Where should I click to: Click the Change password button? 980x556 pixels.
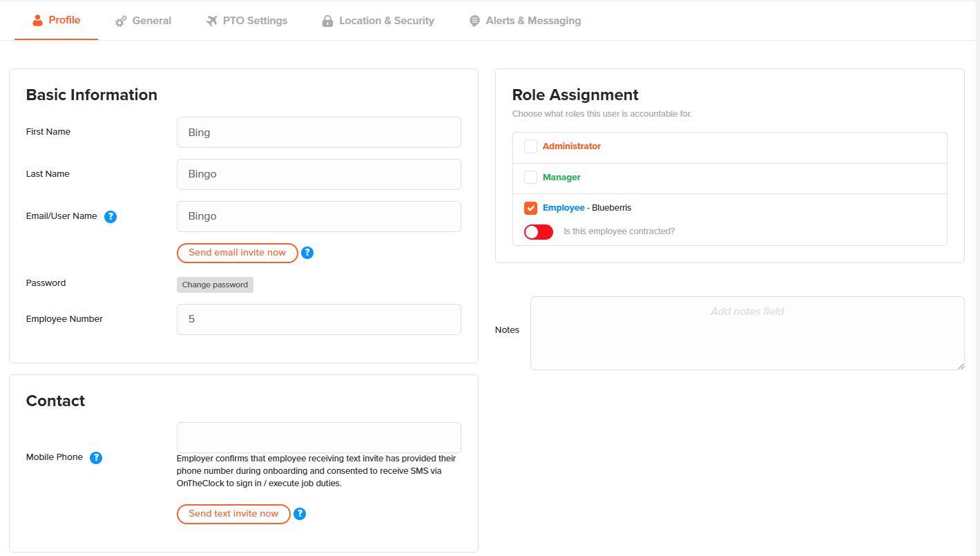tap(215, 285)
